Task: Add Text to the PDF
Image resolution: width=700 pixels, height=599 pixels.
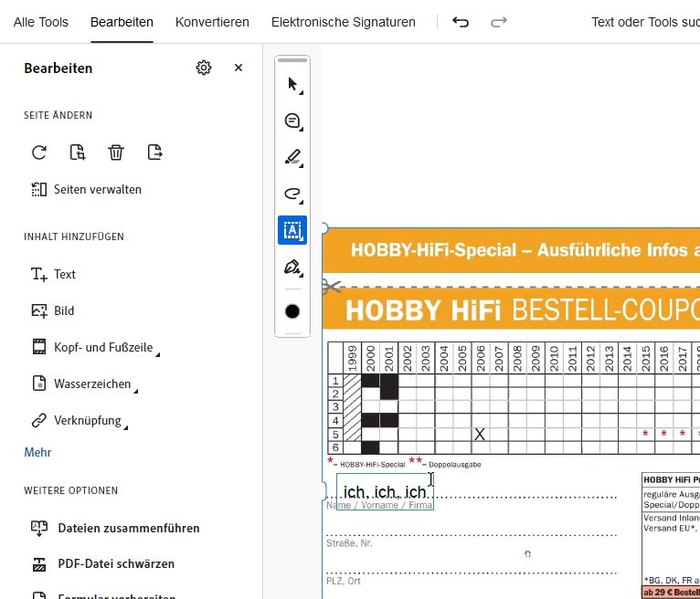Action: (x=53, y=274)
